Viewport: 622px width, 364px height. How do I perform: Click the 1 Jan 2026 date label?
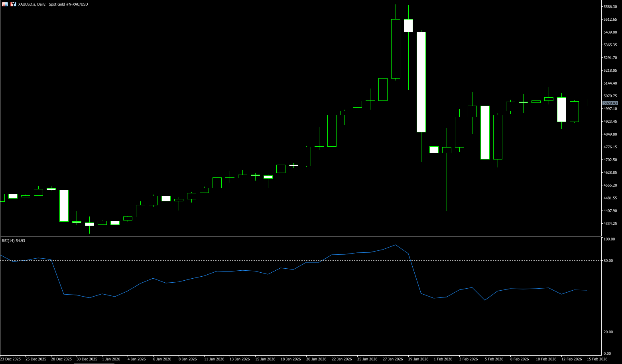click(x=111, y=359)
